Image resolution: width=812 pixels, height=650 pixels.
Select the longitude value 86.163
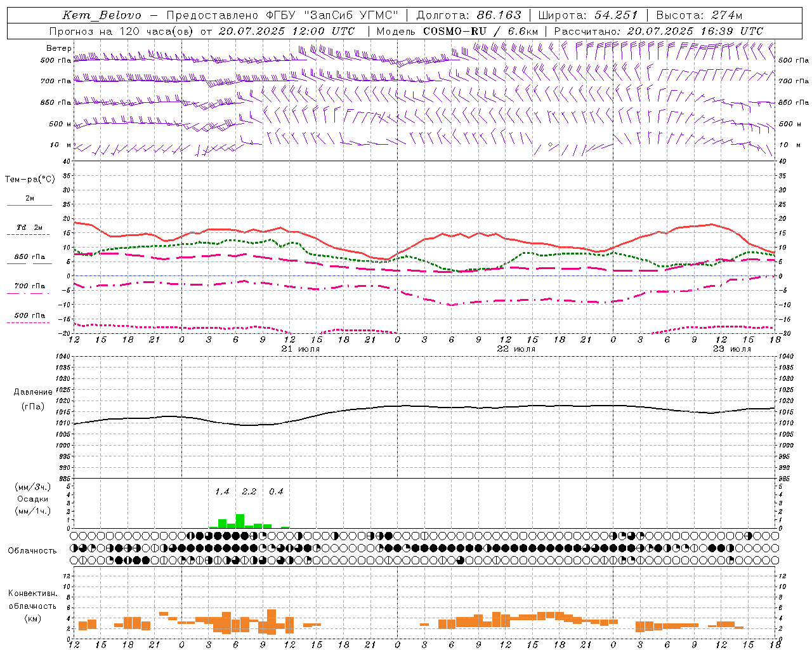499,15
